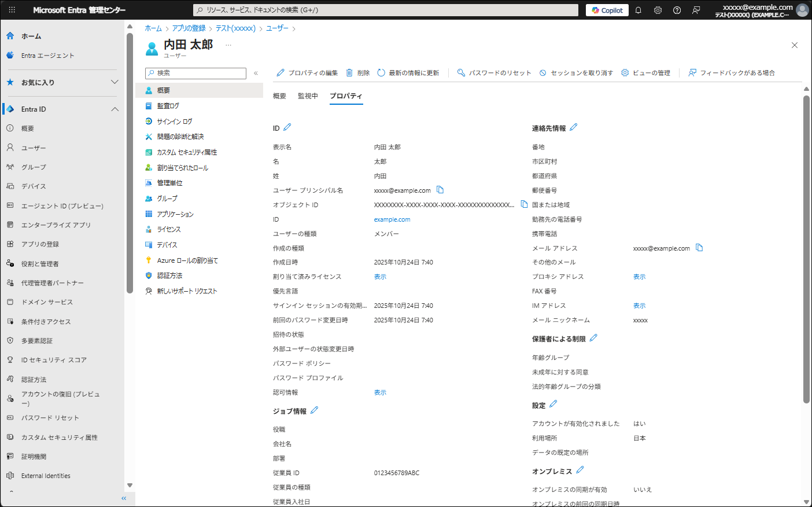Show 割り当て済みライセンス details

click(380, 277)
